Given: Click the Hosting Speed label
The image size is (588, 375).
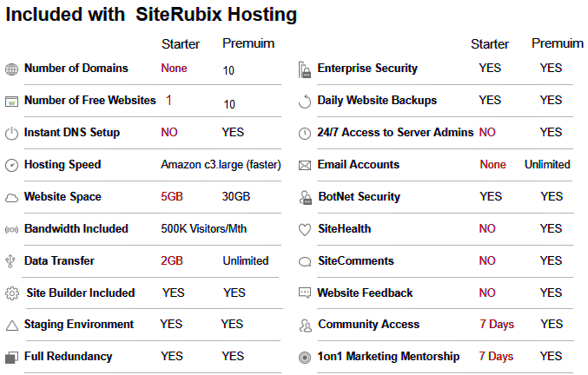Looking at the screenshot, I should click(63, 164).
